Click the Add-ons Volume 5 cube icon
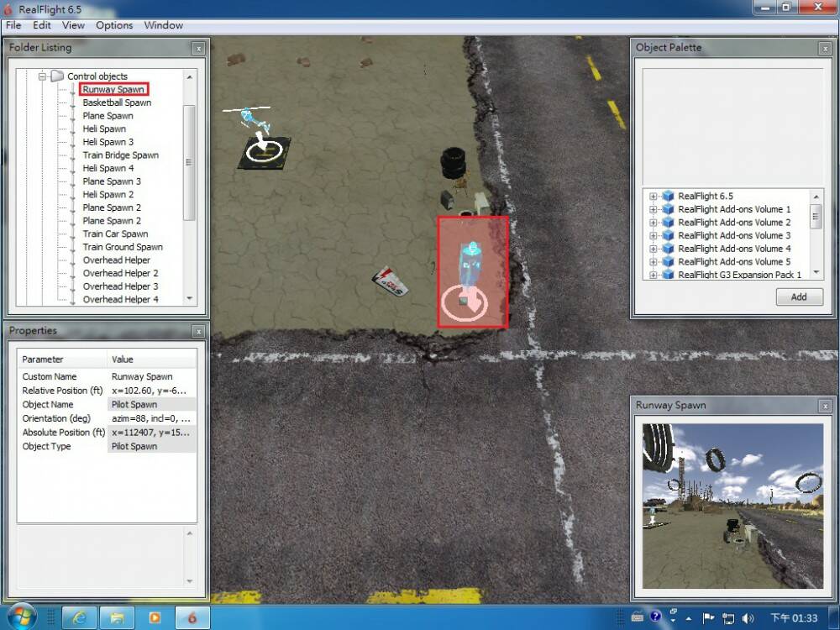Screen dimensions: 840x630 point(668,262)
